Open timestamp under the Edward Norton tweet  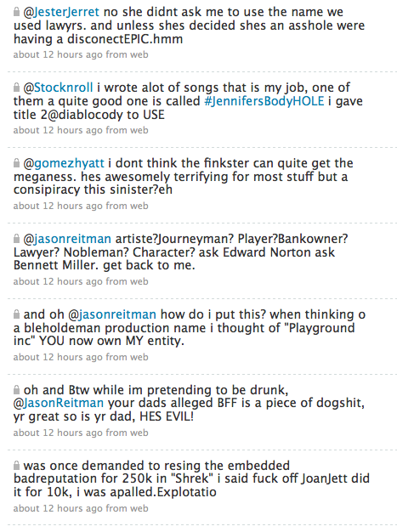81,281
